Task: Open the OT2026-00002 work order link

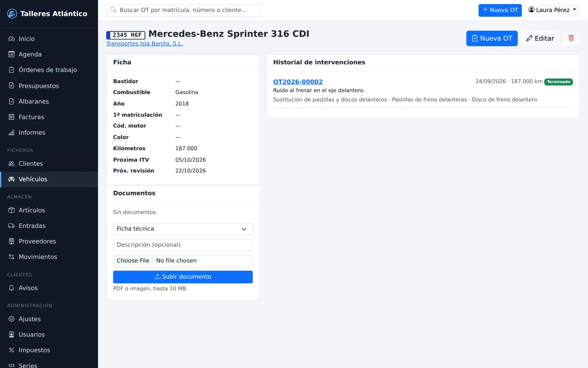Action: point(298,82)
